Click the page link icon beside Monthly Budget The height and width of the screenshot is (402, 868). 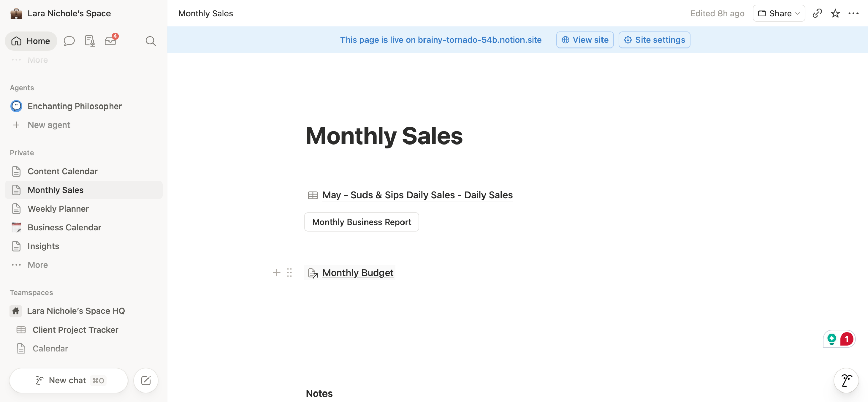(x=313, y=273)
